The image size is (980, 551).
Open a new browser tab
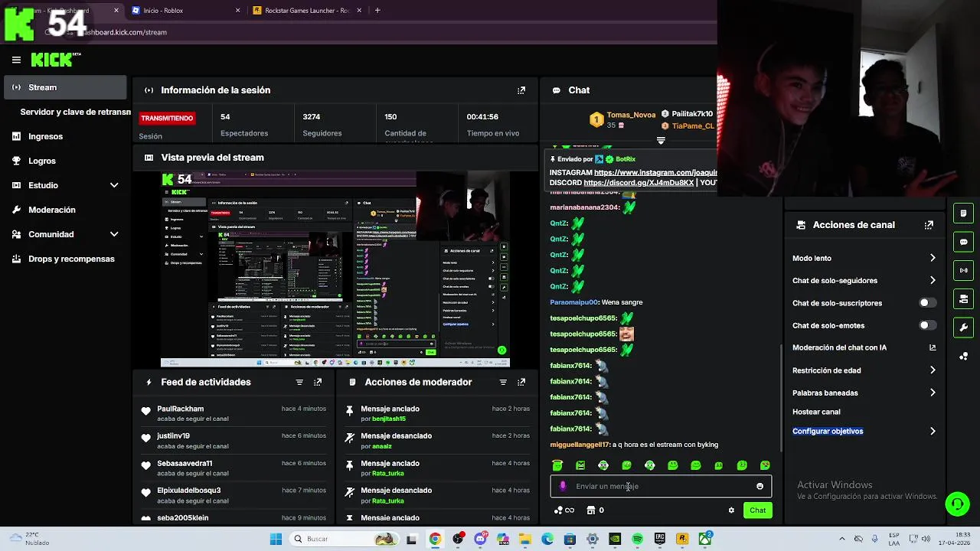377,11
